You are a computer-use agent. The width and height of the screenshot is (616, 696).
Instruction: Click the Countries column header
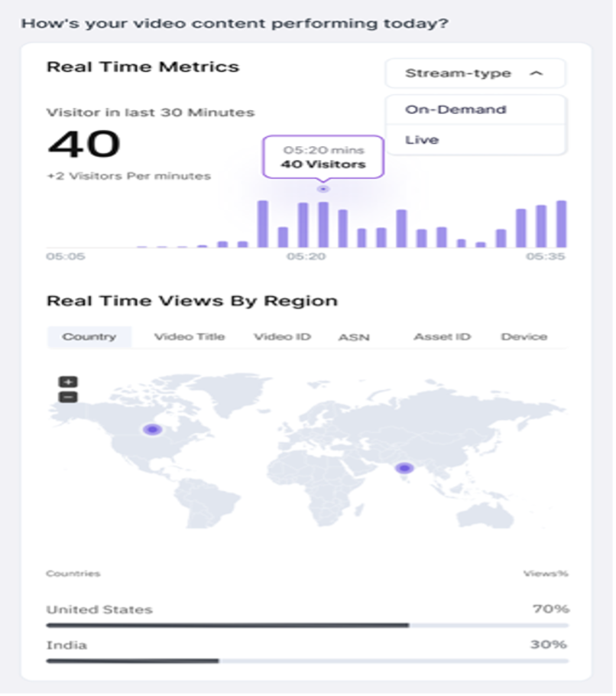pyautogui.click(x=73, y=574)
